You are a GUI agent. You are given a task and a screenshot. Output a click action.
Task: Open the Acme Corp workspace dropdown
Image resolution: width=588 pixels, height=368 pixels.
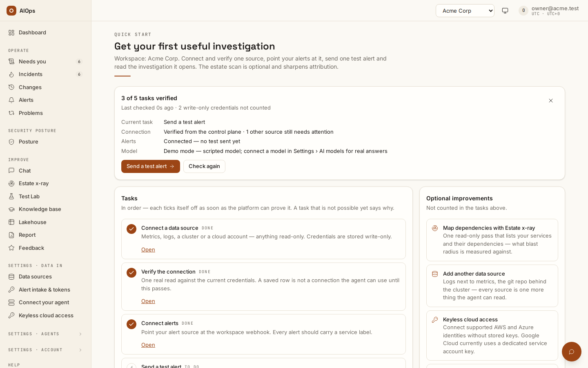(465, 11)
